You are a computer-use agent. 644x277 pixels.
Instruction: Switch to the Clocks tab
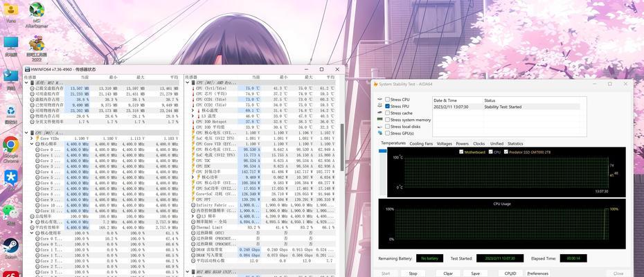click(479, 143)
